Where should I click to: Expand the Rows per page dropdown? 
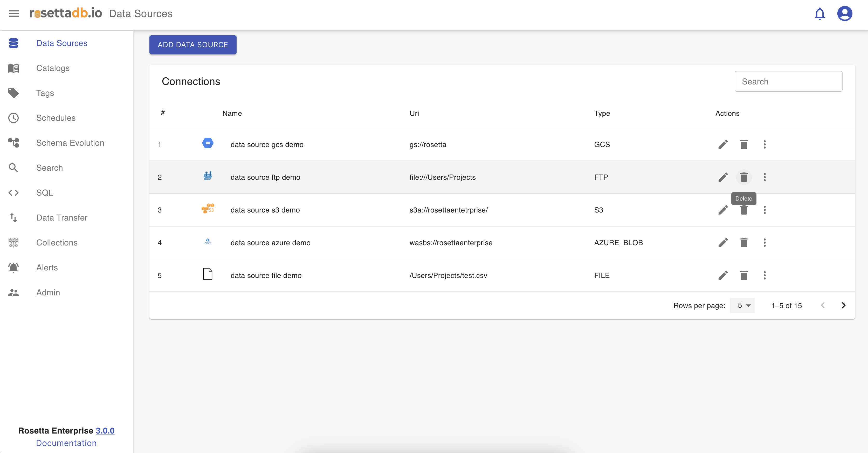click(742, 306)
